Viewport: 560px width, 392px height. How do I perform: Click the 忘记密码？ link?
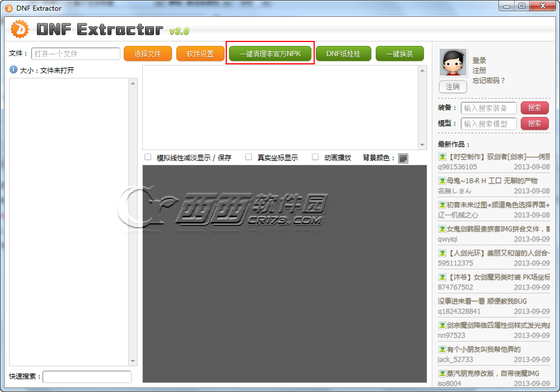(x=488, y=81)
